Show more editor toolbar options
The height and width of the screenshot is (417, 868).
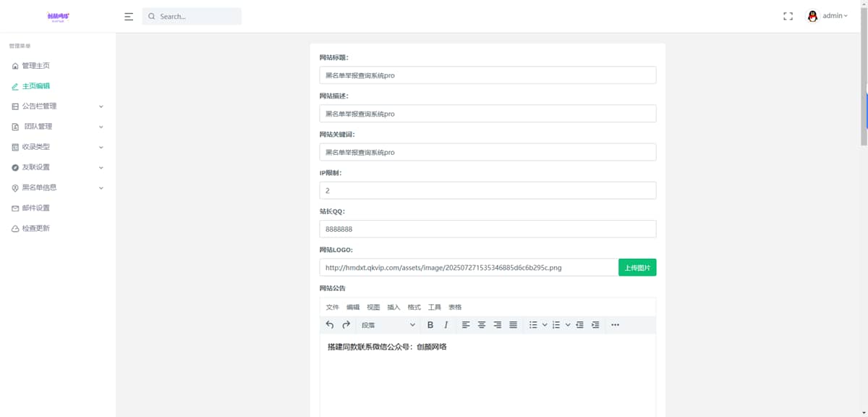tap(615, 325)
